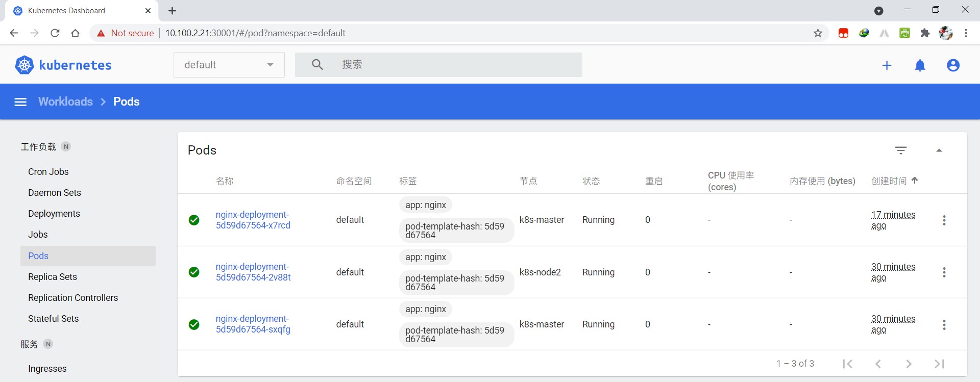Image resolution: width=980 pixels, height=382 pixels.
Task: Click browser home icon
Action: (75, 33)
